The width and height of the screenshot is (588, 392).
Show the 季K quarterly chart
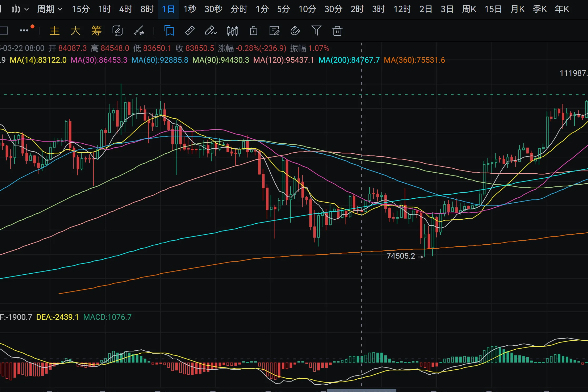point(540,9)
